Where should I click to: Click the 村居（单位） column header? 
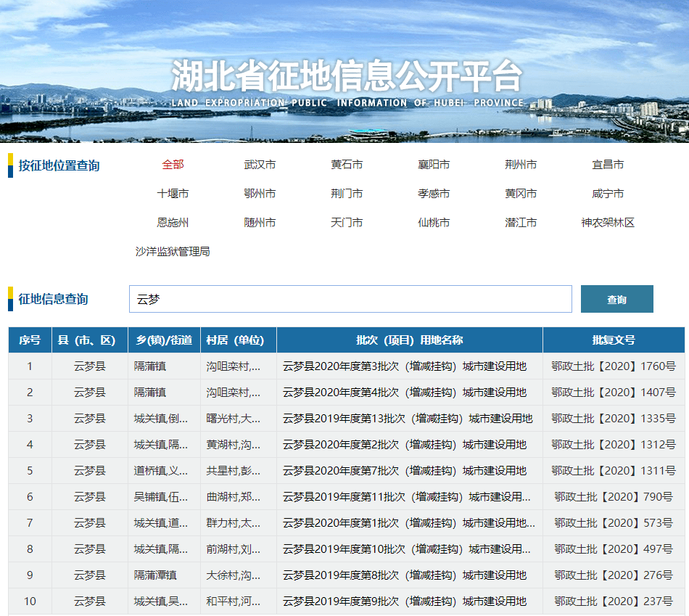[239, 340]
